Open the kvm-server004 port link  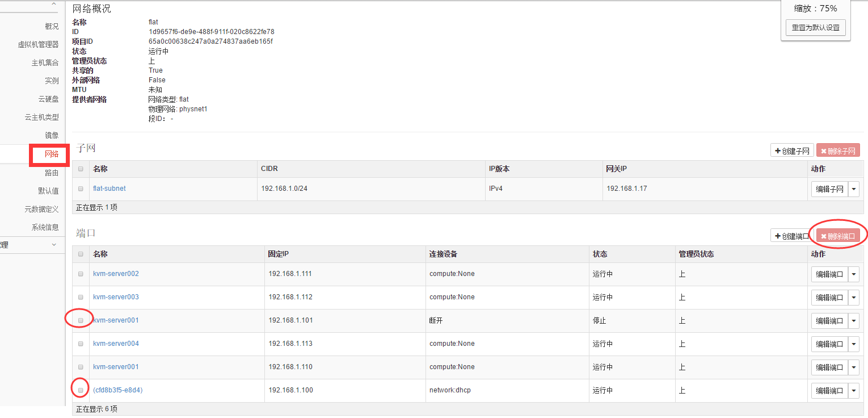click(x=116, y=344)
